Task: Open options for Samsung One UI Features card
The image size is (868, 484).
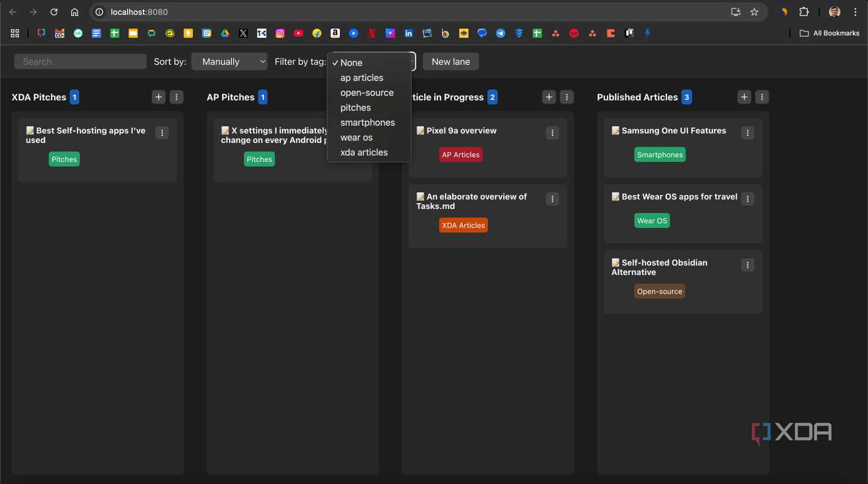Action: 748,133
